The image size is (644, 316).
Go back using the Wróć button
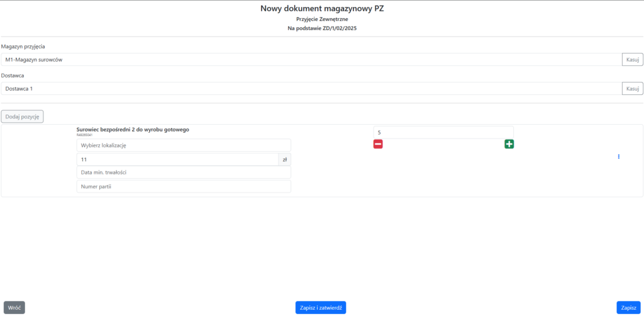(14, 307)
